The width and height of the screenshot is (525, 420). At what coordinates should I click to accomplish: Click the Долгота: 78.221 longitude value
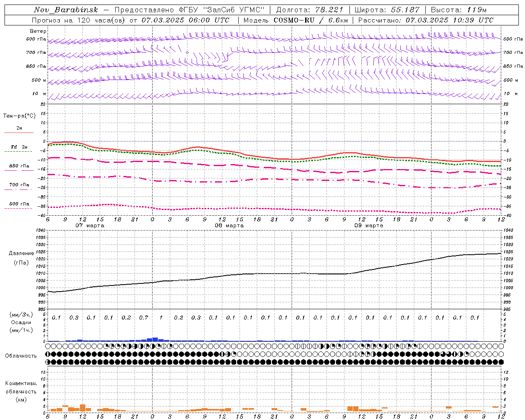click(310, 10)
